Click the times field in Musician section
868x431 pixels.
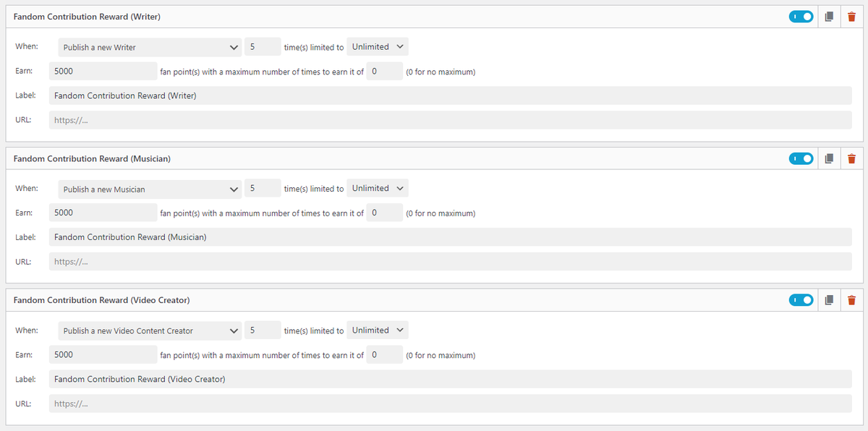[263, 188]
